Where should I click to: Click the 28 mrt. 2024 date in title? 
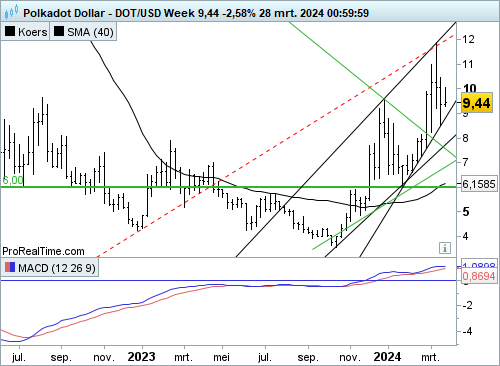[291, 13]
